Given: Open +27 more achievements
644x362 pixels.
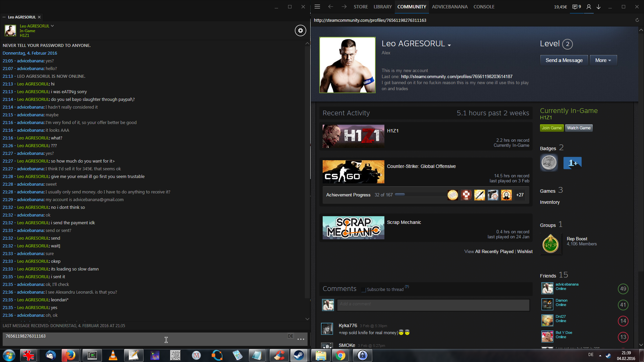Looking at the screenshot, I should pyautogui.click(x=520, y=195).
